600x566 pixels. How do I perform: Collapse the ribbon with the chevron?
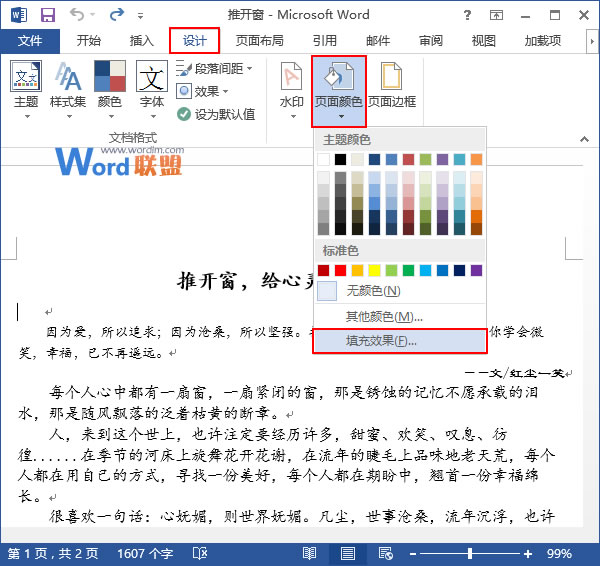pyautogui.click(x=584, y=139)
